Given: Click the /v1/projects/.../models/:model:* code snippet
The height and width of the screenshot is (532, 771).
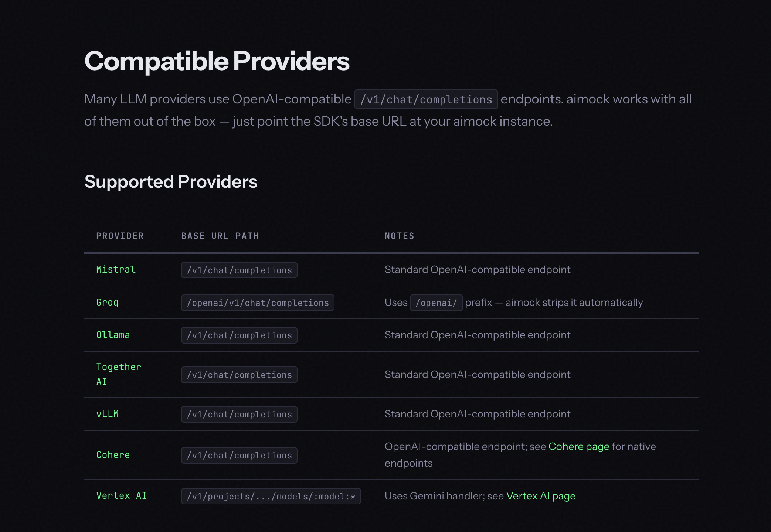Looking at the screenshot, I should (x=271, y=496).
